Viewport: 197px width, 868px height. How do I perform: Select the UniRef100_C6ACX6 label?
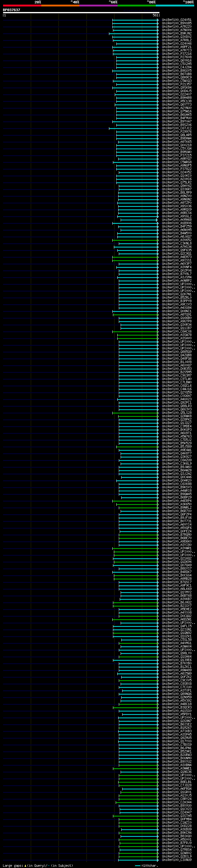point(177,331)
